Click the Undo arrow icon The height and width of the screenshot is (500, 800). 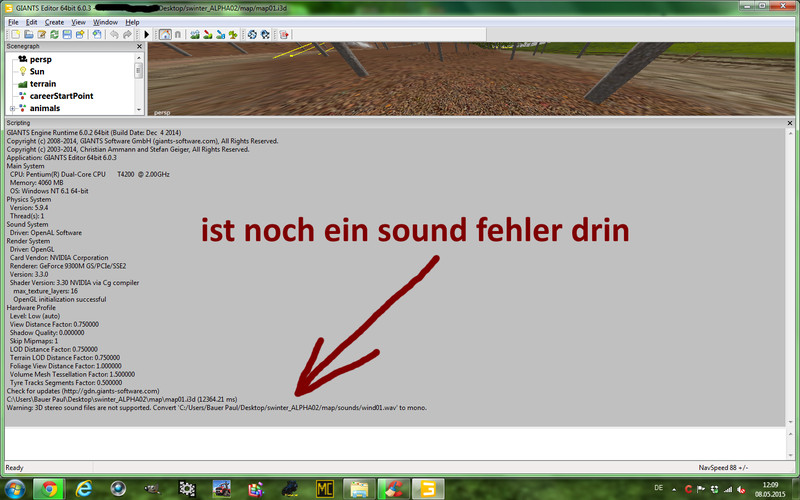(113, 34)
